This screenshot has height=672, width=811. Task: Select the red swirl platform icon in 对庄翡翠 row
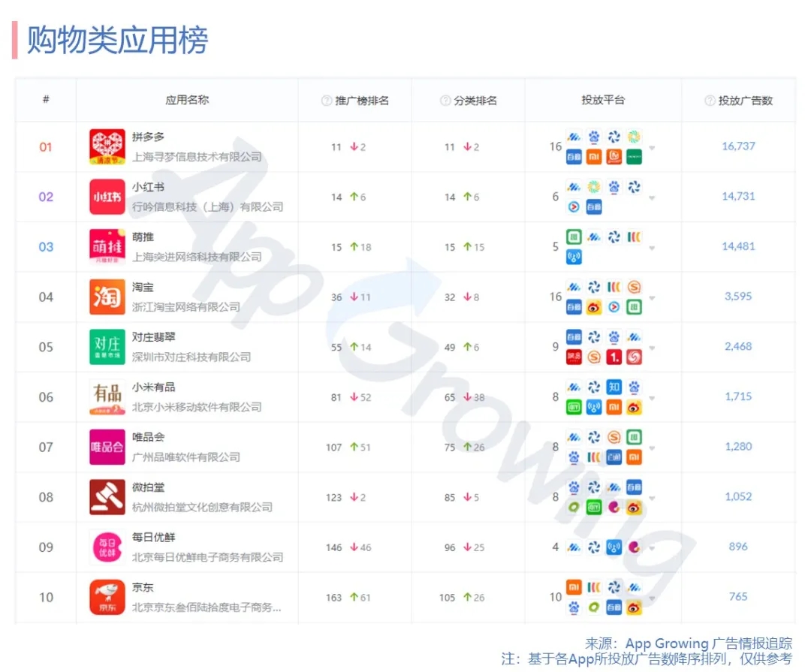pyautogui.click(x=634, y=357)
